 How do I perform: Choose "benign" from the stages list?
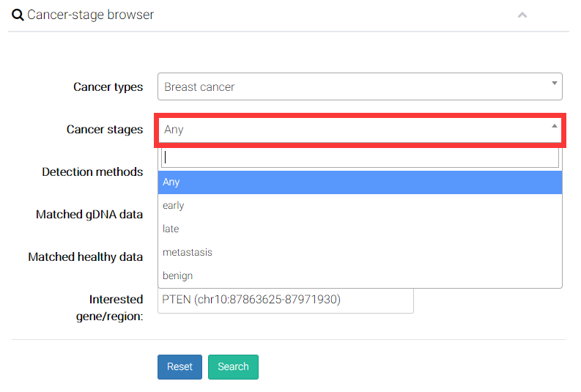[360, 276]
